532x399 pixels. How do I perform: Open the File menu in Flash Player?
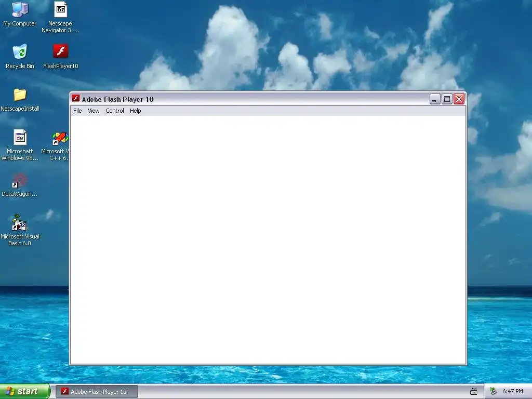click(x=77, y=111)
